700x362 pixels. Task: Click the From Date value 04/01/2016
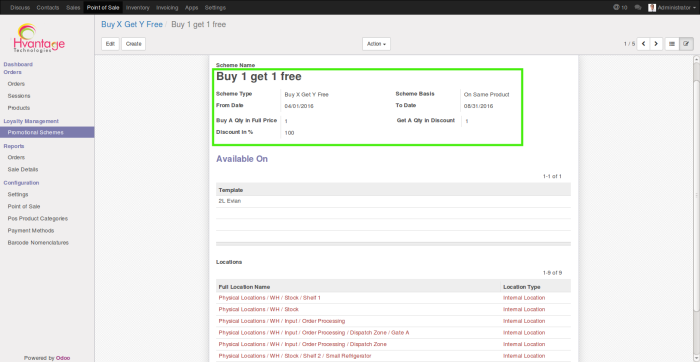pos(299,106)
